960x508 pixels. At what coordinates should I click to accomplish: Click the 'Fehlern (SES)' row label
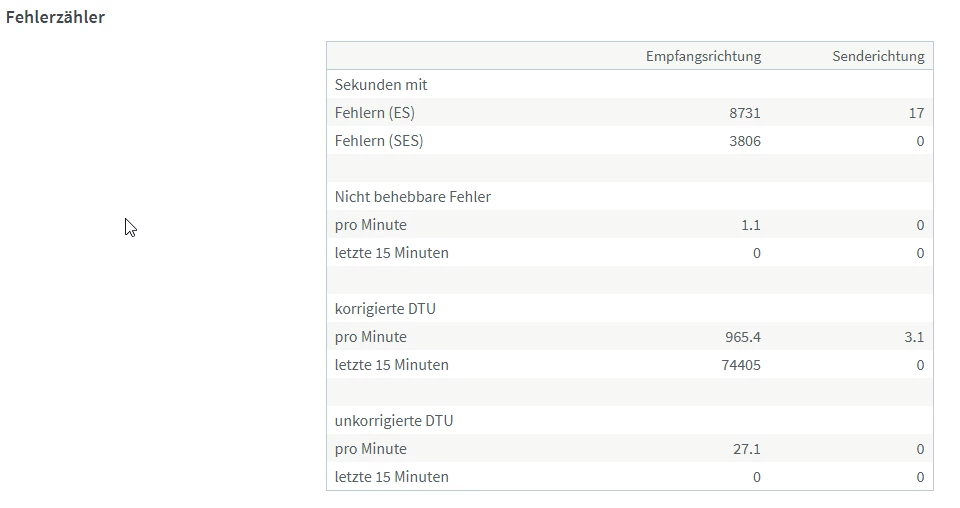(379, 141)
